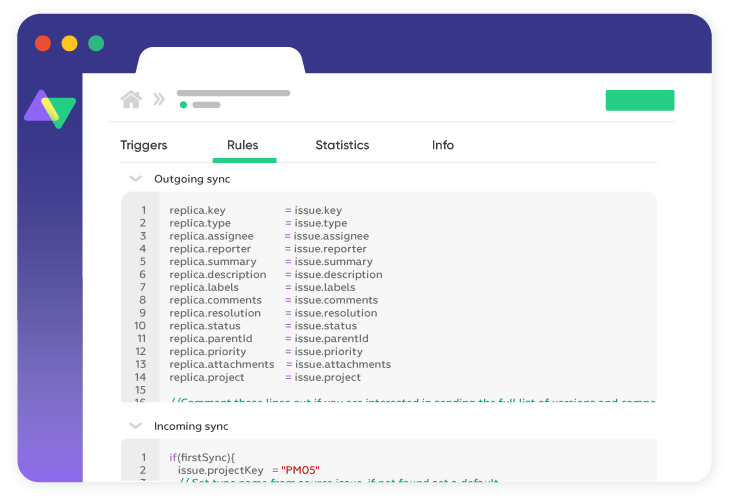
Task: Click the "PM05" string value
Action: (300, 470)
